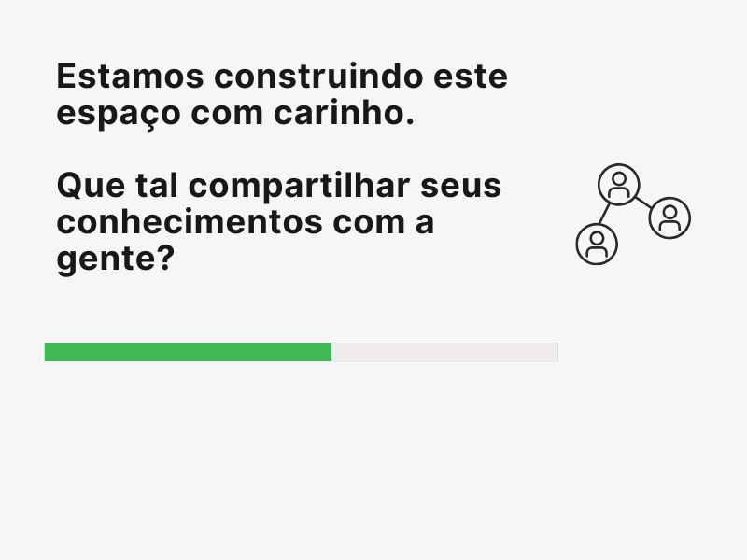Click the word "espaço" in the heading
747x560 pixels.
tap(119, 115)
